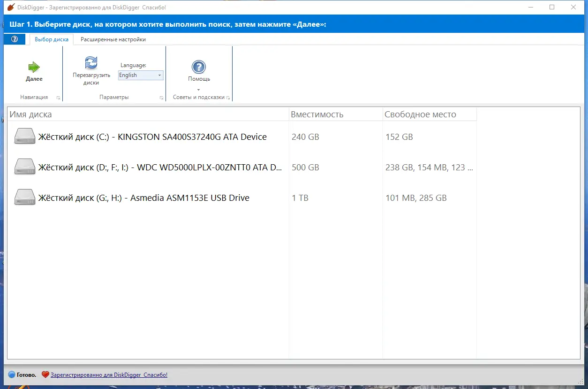Click the red heart icon in the status bar
Image resolution: width=588 pixels, height=389 pixels.
coord(45,374)
